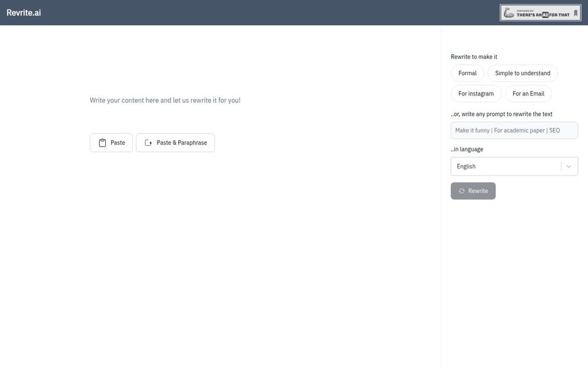
Task: Focus the custom prompt input field
Action: pos(514,130)
